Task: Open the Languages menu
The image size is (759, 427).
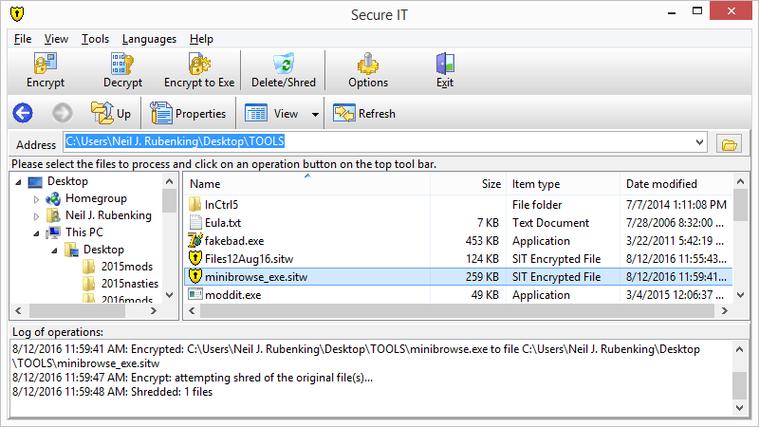Action: (x=149, y=39)
